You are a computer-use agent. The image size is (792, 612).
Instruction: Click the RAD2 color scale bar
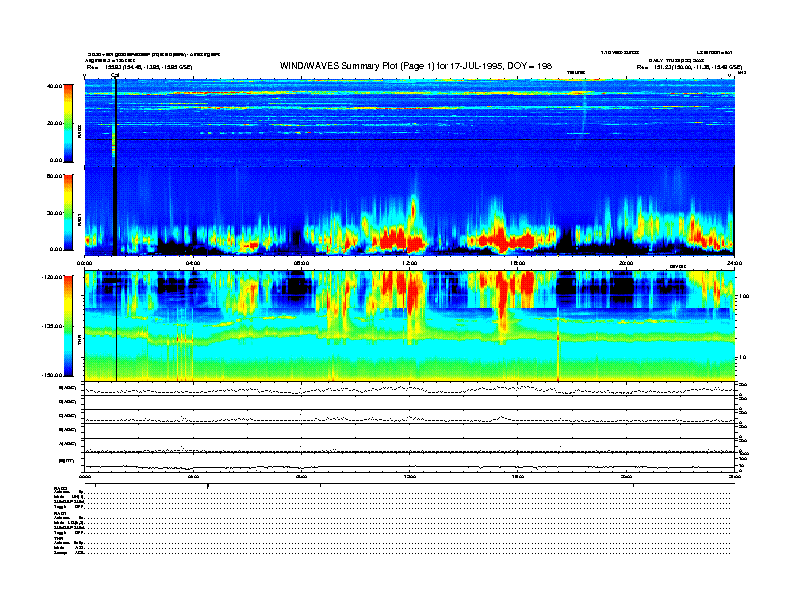click(x=68, y=123)
